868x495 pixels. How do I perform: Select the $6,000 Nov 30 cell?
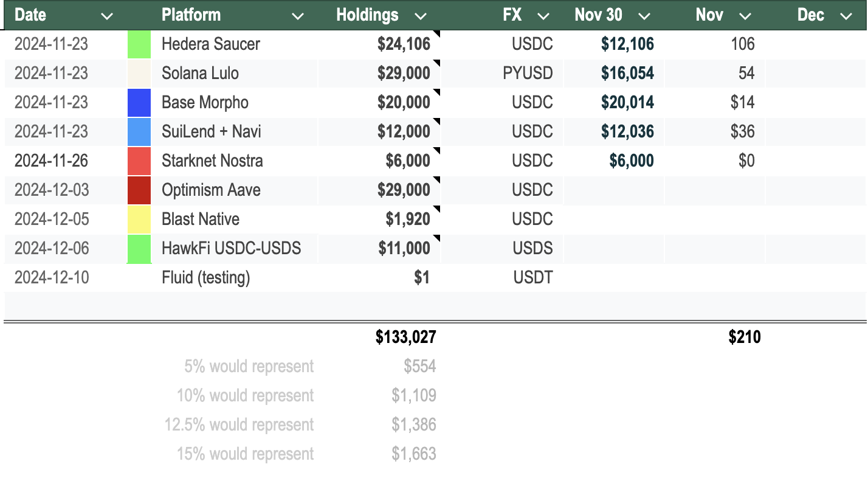[x=614, y=161]
